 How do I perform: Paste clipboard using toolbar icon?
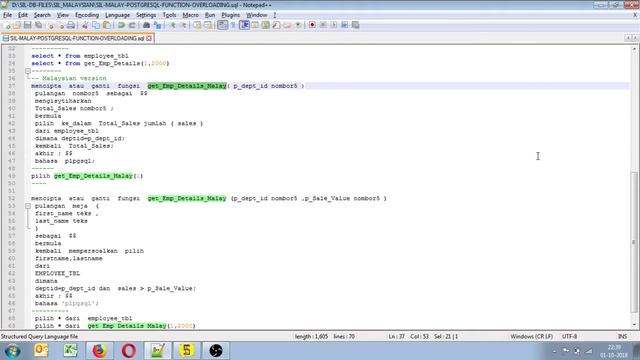pyautogui.click(x=107, y=25)
